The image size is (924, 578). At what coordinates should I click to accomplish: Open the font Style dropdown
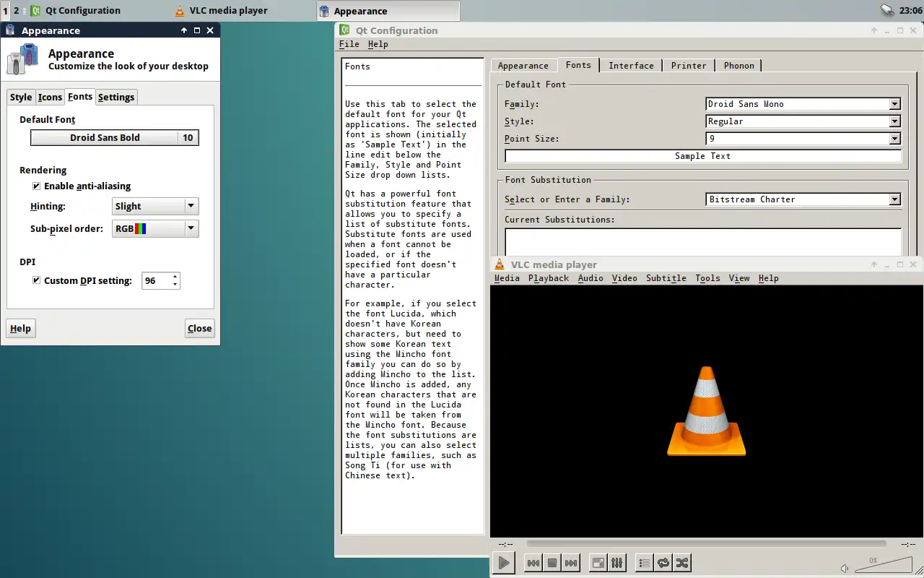[x=803, y=121]
